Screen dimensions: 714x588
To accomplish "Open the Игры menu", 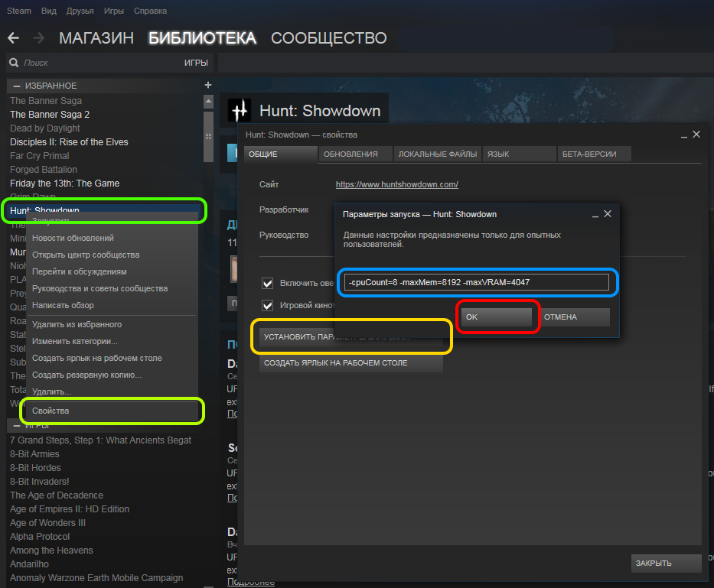I will click(x=114, y=11).
